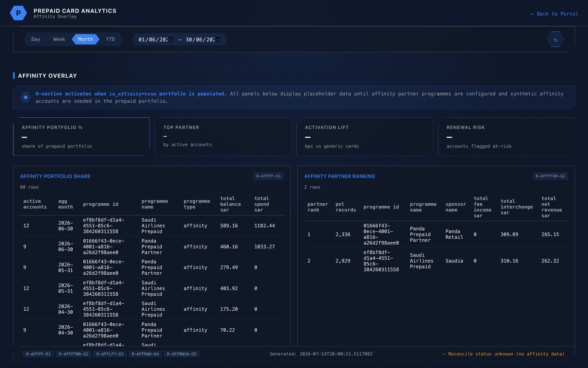Screen dimensions: 588x368
Task: Click the refresh icon button
Action: coord(556,40)
